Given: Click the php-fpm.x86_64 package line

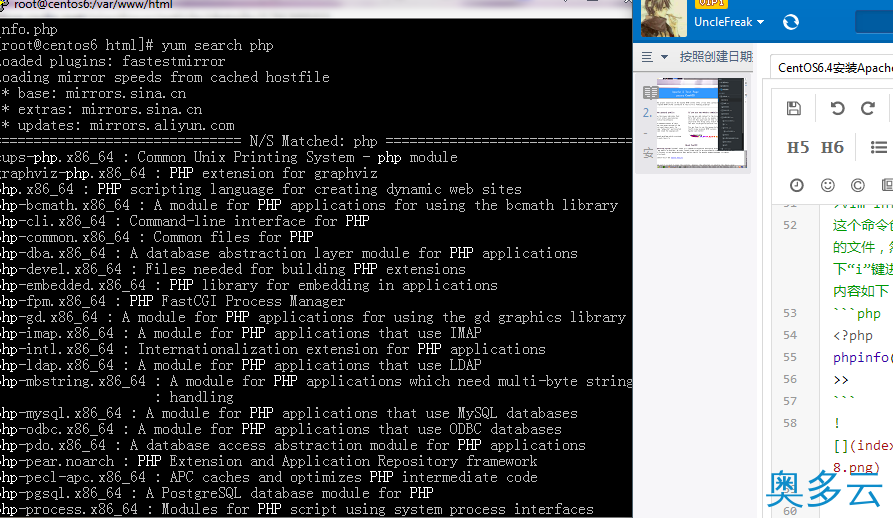Looking at the screenshot, I should 173,301.
